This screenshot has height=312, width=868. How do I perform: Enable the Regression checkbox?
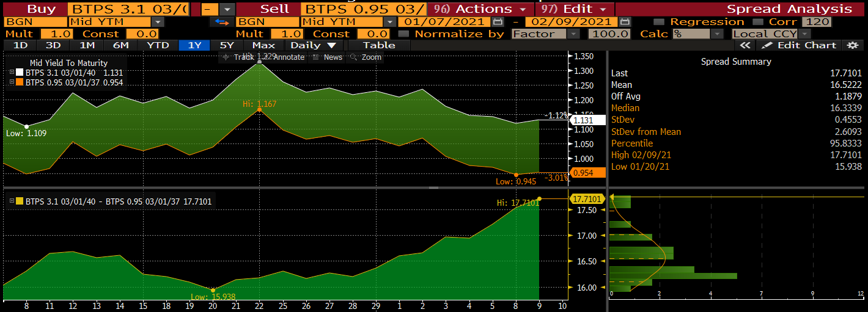click(659, 22)
